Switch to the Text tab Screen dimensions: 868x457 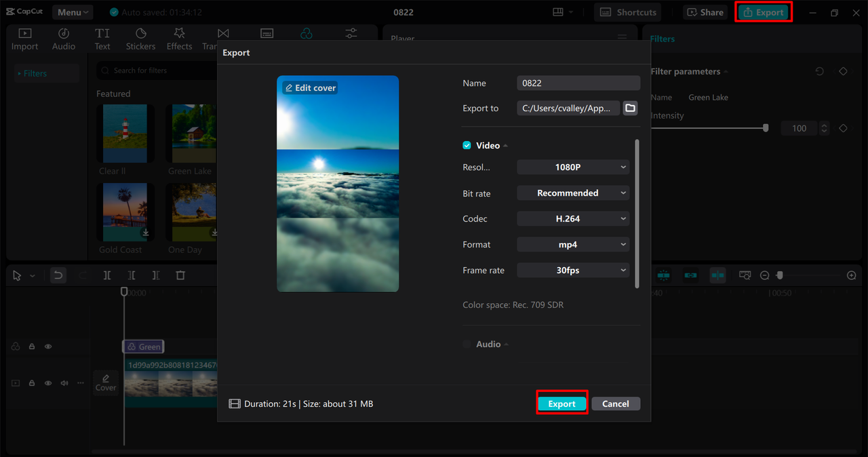[102, 39]
